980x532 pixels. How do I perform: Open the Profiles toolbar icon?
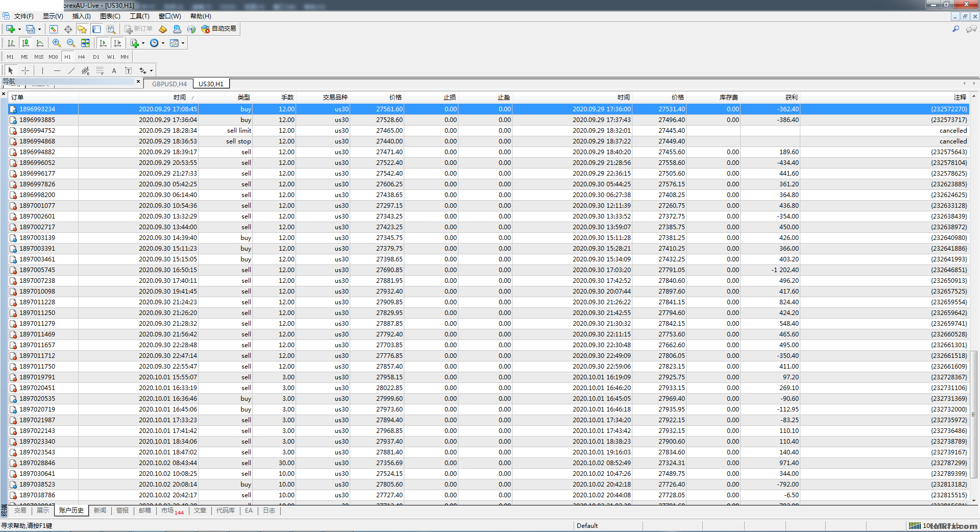point(31,29)
